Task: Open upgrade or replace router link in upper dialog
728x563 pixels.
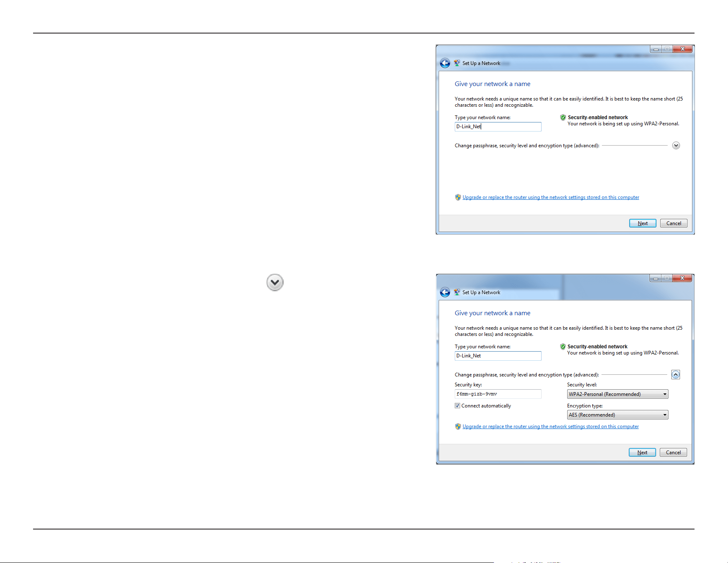Action: pos(551,197)
